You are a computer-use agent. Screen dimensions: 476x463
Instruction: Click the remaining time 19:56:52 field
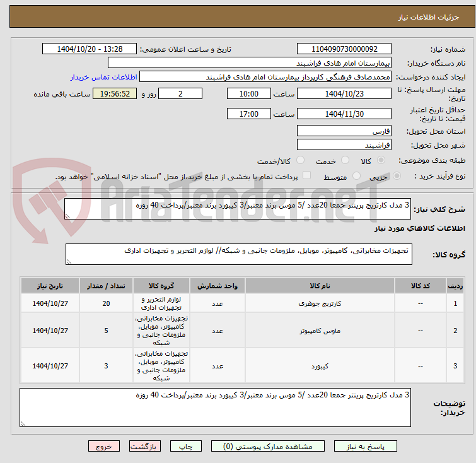pos(115,93)
